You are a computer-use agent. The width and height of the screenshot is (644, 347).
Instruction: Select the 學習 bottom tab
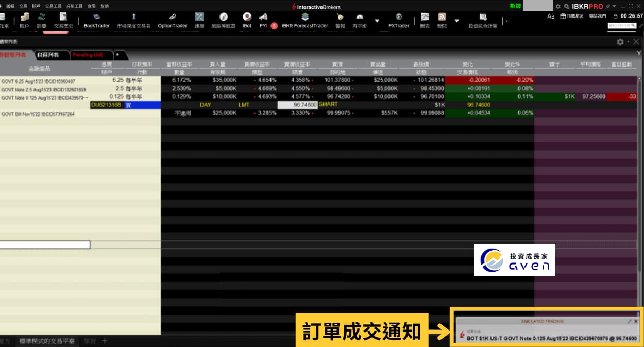coord(90,341)
